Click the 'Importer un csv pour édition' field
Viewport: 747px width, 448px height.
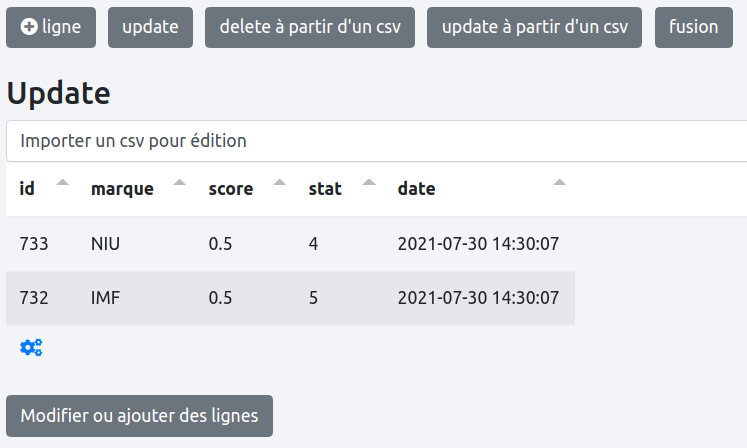[376, 141]
